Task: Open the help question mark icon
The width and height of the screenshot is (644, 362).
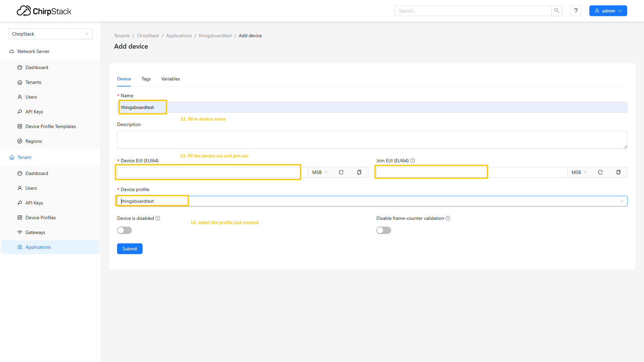Action: pos(576,11)
